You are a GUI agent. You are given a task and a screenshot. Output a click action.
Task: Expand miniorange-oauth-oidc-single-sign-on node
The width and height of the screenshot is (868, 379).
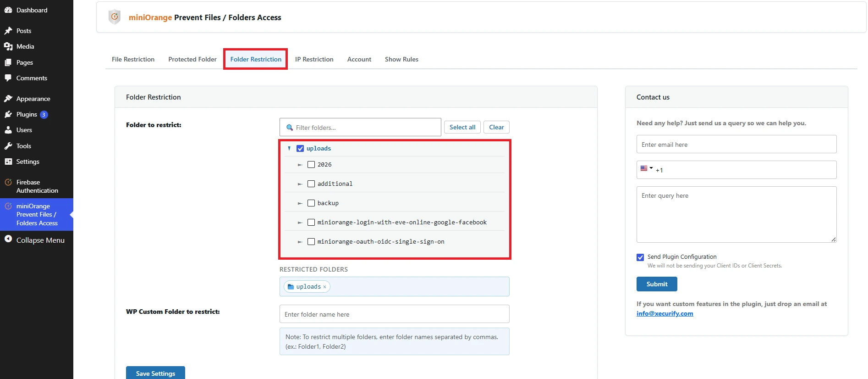tap(300, 242)
